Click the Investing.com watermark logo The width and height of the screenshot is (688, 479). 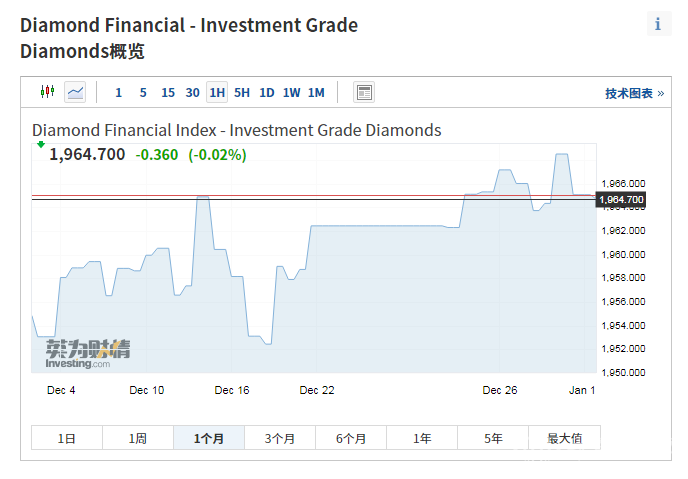pos(88,353)
